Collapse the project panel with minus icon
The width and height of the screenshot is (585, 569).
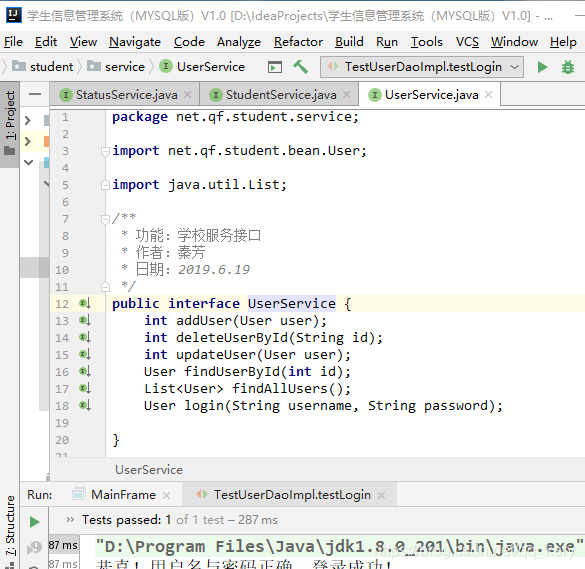click(x=35, y=94)
